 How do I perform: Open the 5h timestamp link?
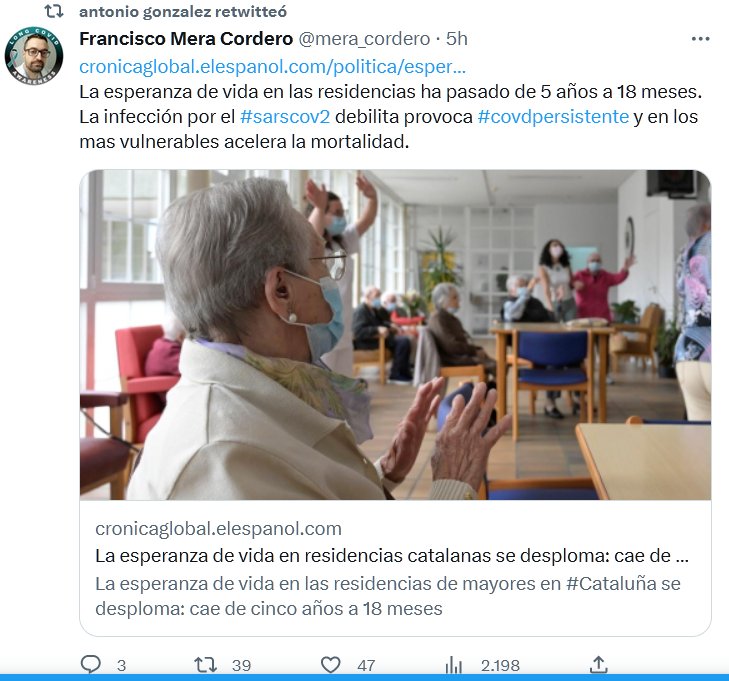(x=457, y=39)
